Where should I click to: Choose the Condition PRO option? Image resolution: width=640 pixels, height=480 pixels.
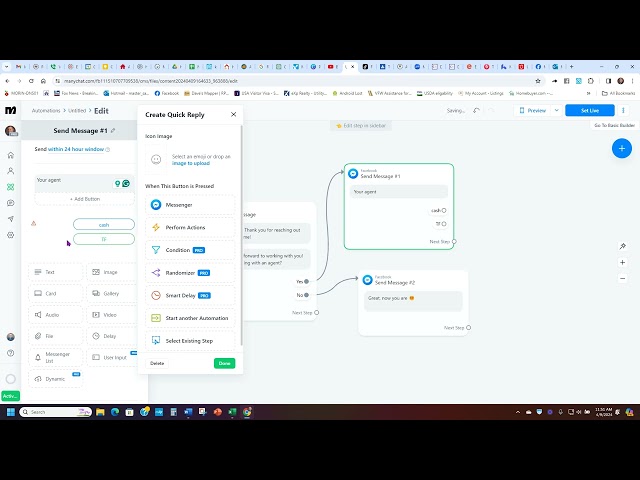pos(190,250)
